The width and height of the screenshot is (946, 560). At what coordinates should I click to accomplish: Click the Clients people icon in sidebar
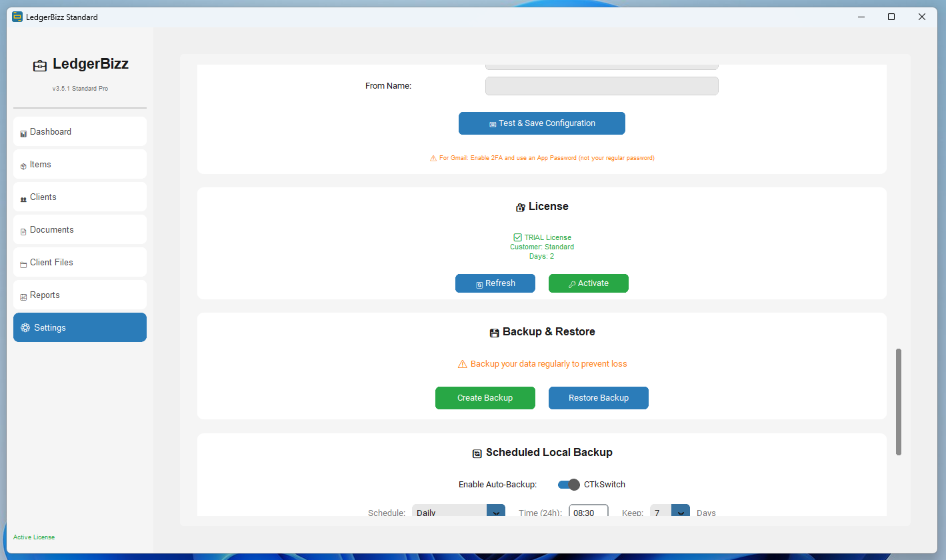pos(23,199)
